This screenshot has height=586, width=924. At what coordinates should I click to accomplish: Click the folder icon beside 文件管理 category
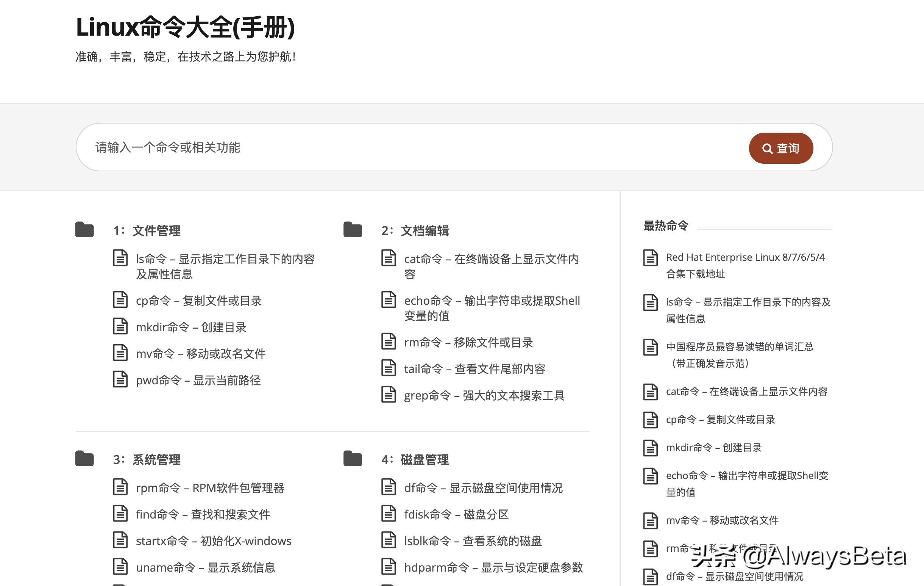point(84,230)
